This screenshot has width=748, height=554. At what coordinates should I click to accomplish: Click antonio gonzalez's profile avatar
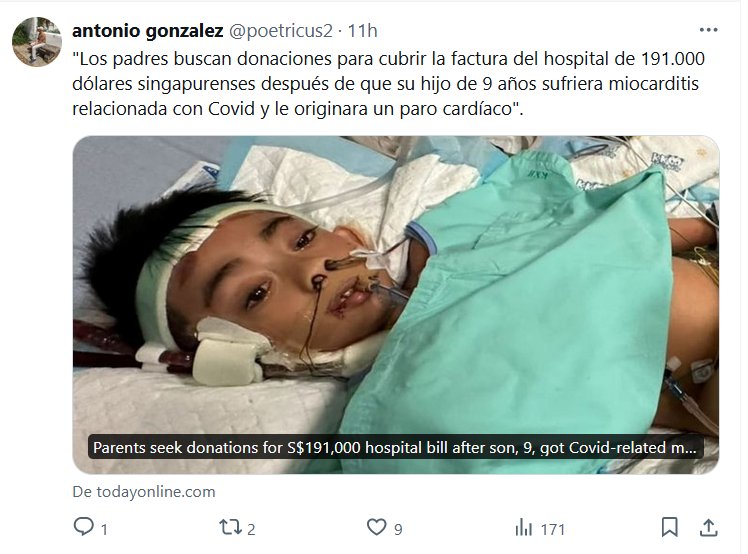click(x=37, y=42)
